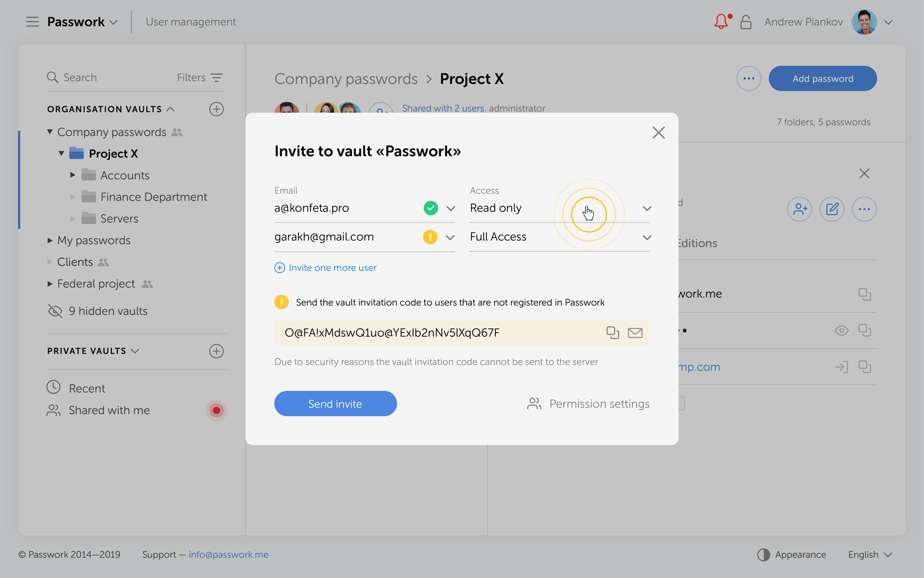The image size is (924, 578).
Task: Copy the password field
Action: pyautogui.click(x=865, y=331)
